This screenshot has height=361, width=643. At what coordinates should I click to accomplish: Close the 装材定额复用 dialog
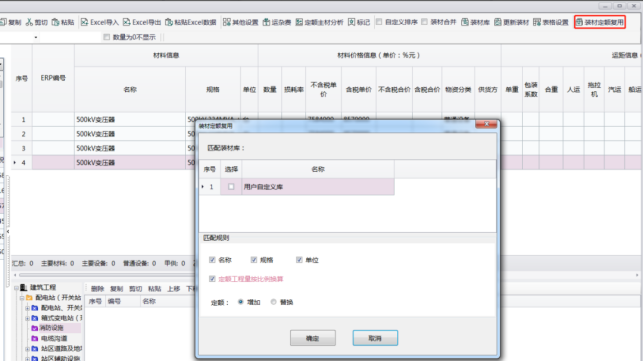tap(486, 124)
